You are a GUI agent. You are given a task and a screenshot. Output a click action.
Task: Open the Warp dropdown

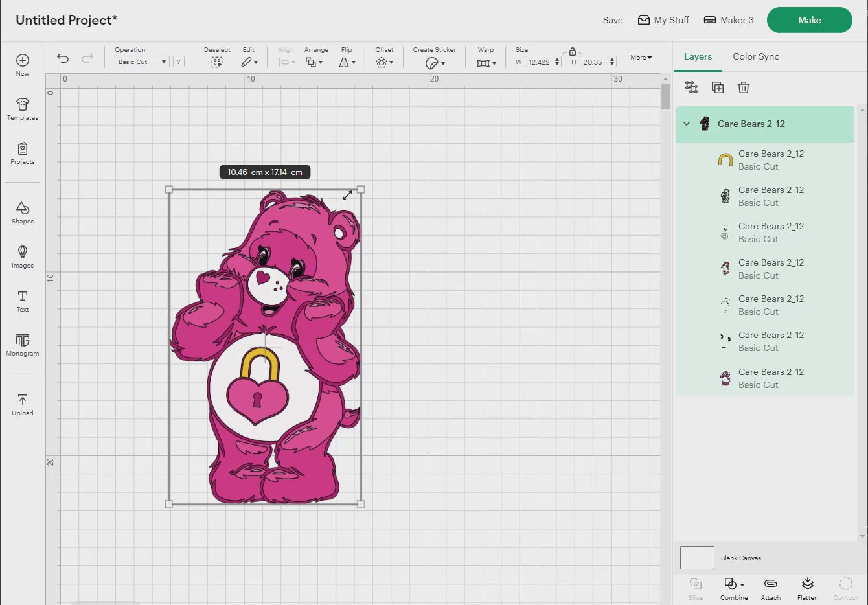[486, 63]
